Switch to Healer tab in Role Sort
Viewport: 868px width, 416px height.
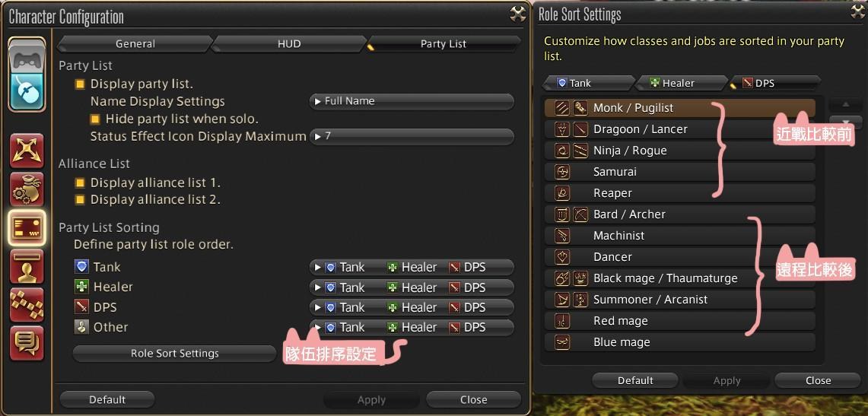coord(681,83)
